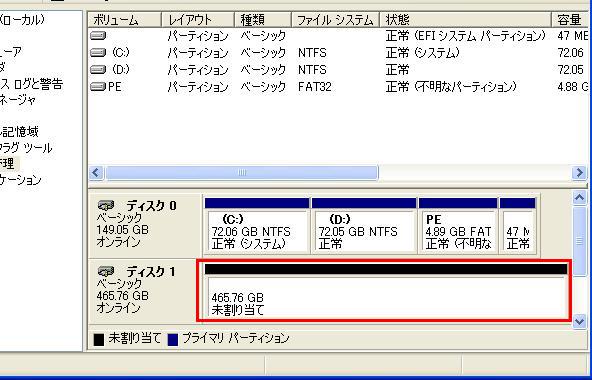Select the 465.76 GB 未割り当て region
Viewport: 592px width, 380px height.
[386, 291]
